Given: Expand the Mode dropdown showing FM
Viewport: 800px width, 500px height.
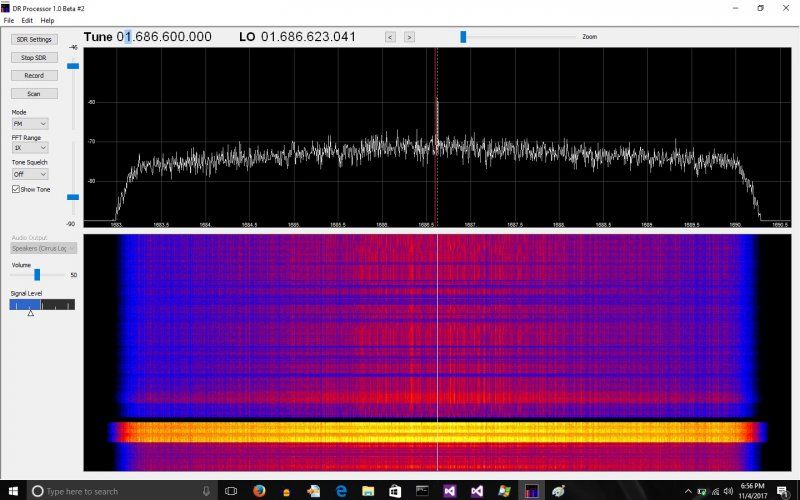Looking at the screenshot, I should [30, 123].
